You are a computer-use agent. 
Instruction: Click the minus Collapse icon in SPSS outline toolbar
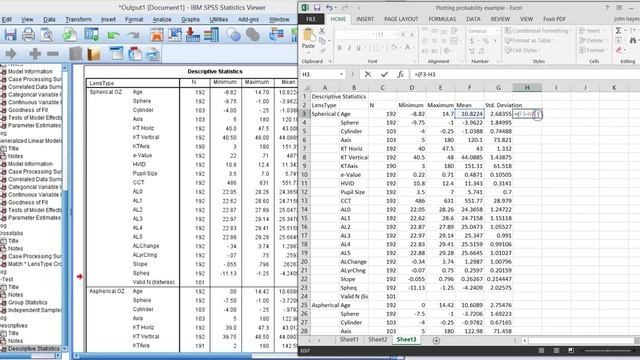coord(53,53)
